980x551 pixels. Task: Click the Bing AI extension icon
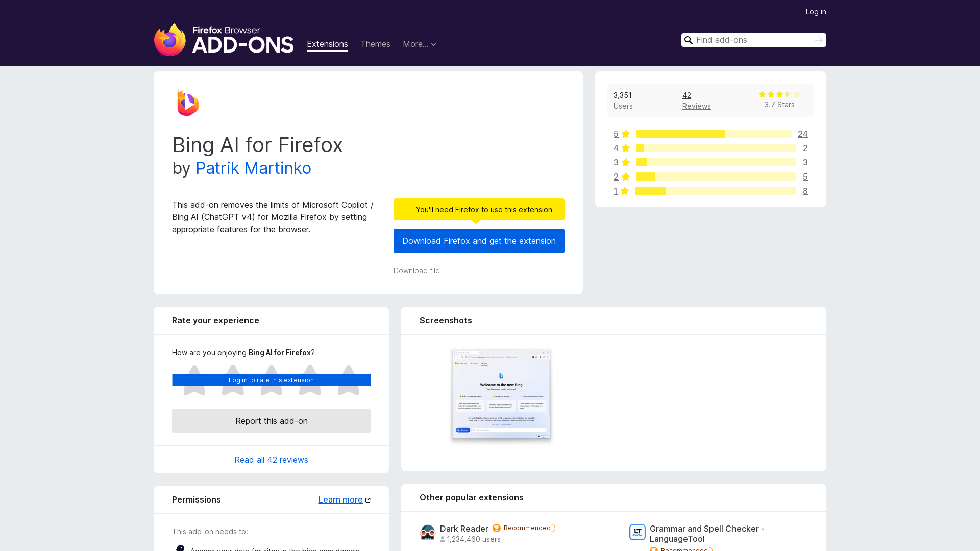[188, 103]
